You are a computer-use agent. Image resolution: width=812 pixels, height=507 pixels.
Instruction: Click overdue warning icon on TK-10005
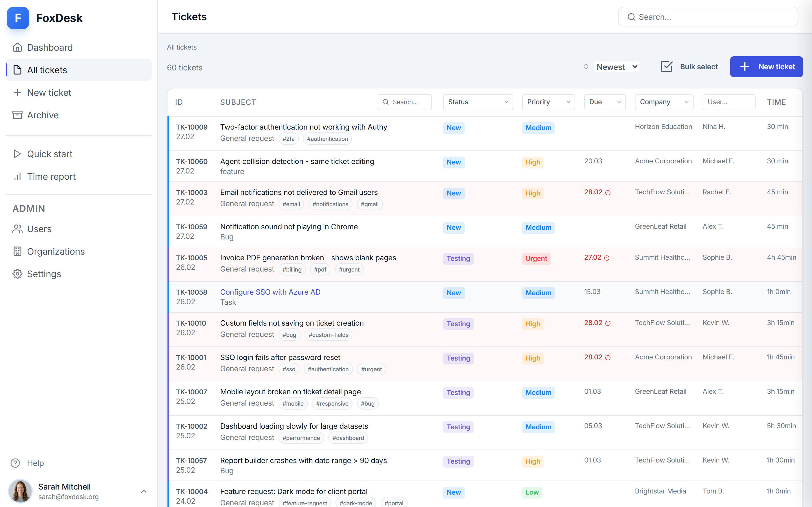[607, 258]
